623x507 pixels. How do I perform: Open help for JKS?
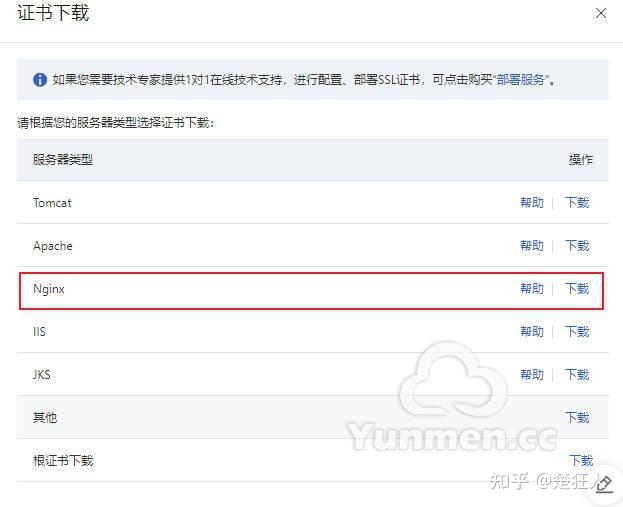click(532, 374)
